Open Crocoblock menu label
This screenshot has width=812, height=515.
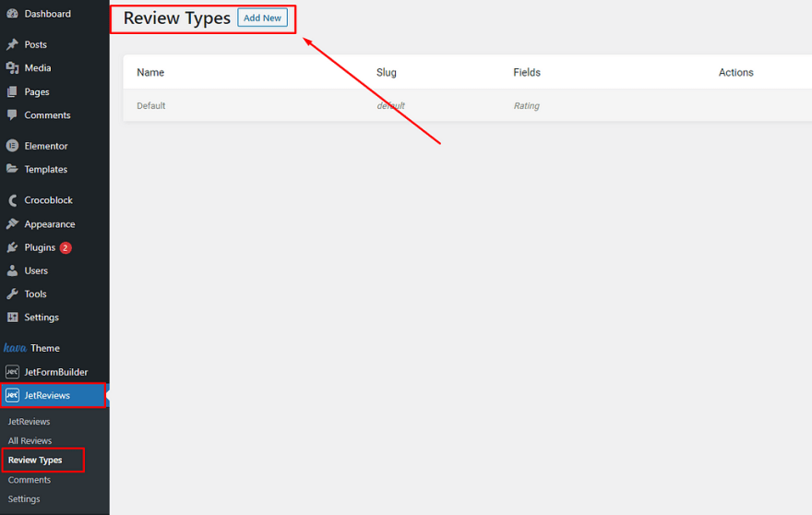(x=49, y=200)
